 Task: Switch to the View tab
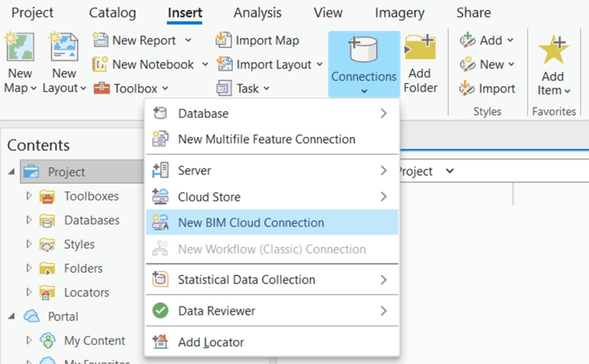pos(328,13)
